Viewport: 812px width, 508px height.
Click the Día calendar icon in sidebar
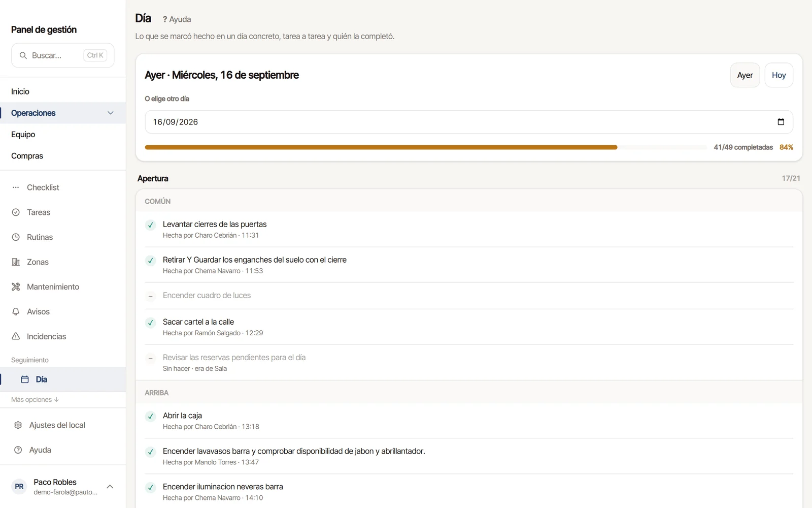pyautogui.click(x=25, y=379)
